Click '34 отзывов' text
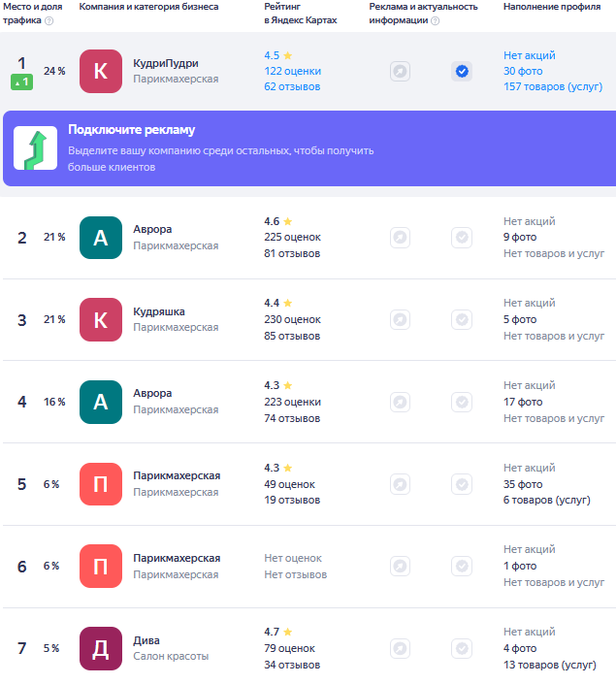The width and height of the screenshot is (616, 684). 292,665
